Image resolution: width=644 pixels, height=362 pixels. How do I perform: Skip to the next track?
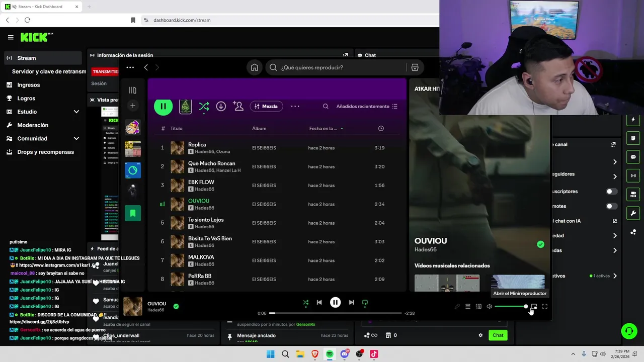[x=351, y=302]
